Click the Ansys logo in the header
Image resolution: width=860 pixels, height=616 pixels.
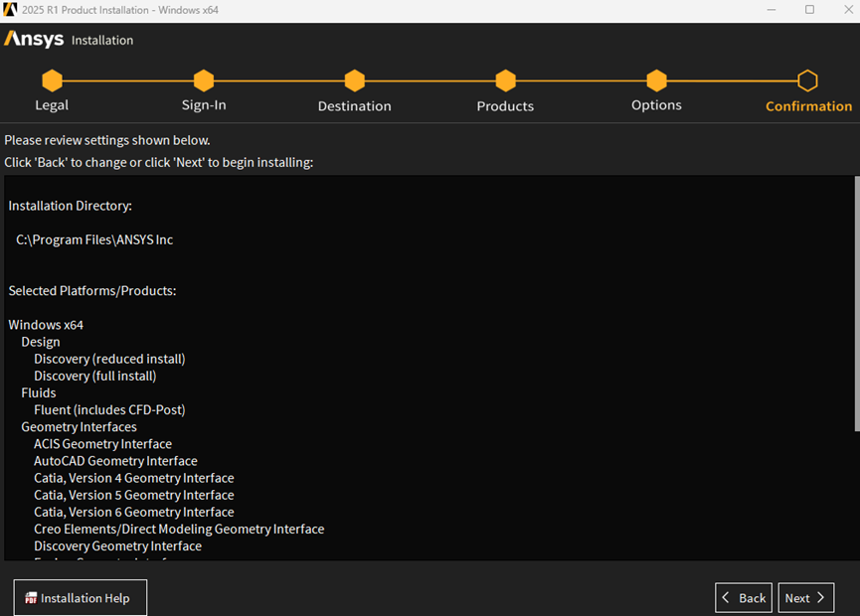[34, 39]
